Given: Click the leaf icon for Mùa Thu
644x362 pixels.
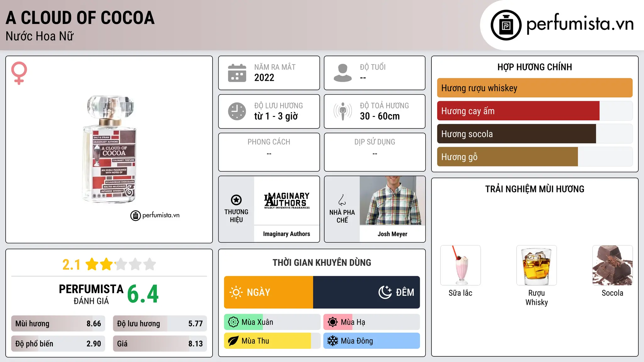Looking at the screenshot, I should coord(233,341).
